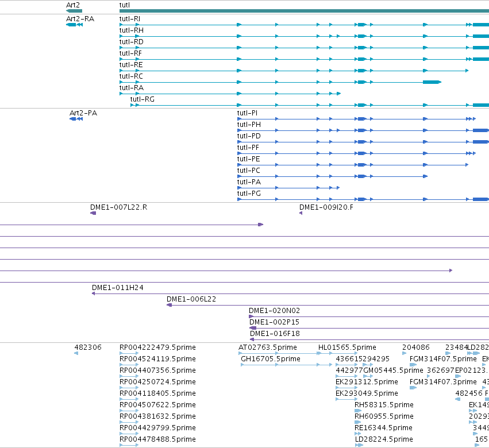Select protein tutl-PF
The image size is (489, 448).
click(248, 148)
